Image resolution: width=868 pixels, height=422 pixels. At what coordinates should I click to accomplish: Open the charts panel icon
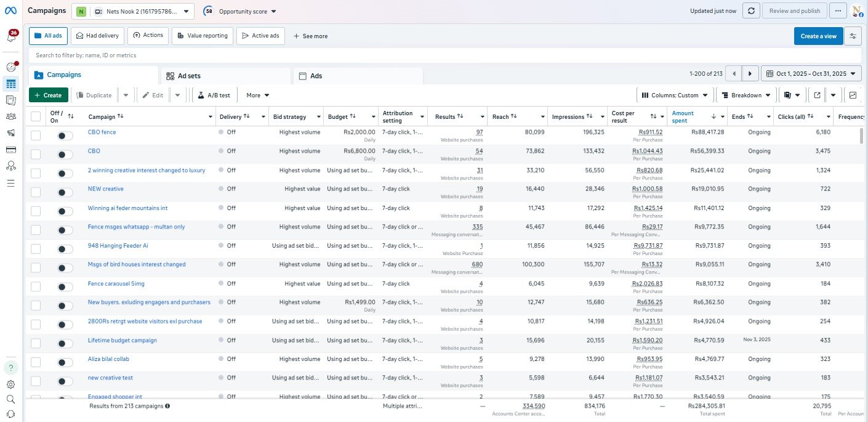(853, 95)
